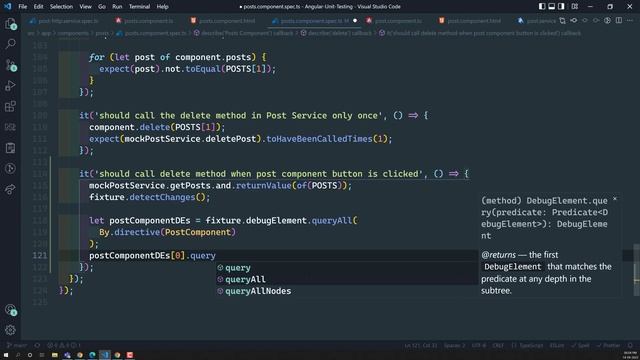
Task: Toggle the bottom panel layout icon
Action: (551, 7)
